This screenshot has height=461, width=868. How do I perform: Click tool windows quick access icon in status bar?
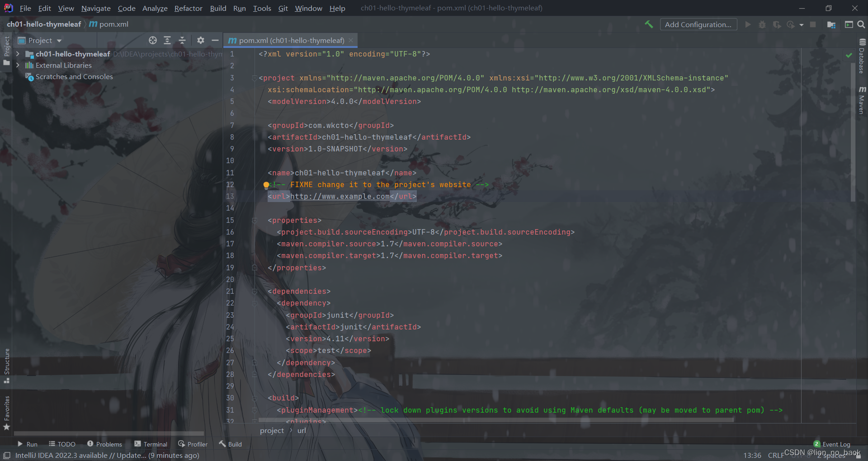(x=7, y=456)
